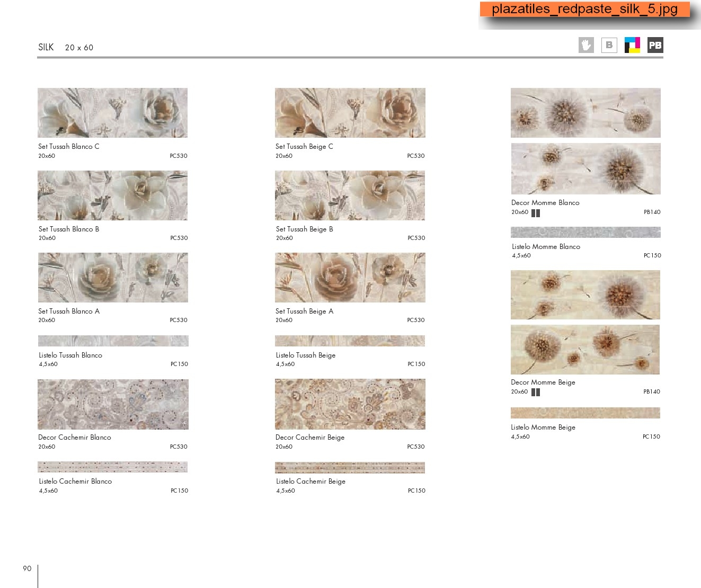Click PC150 code for Listelo Cachemir Beige
The width and height of the screenshot is (701, 588).
pos(416,491)
